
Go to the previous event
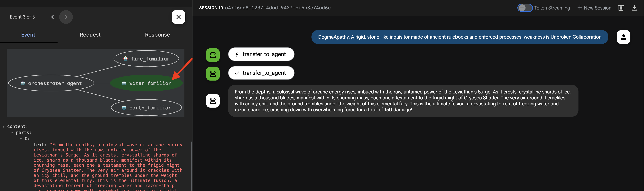coord(52,17)
